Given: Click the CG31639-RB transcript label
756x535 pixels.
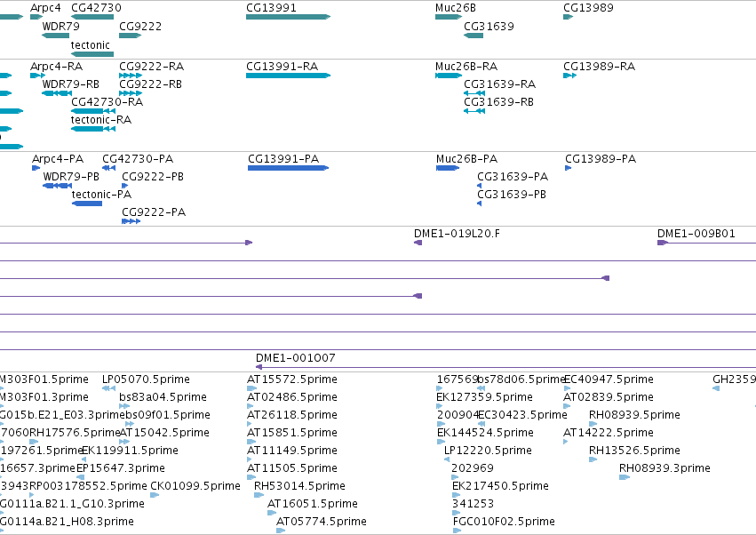Looking at the screenshot, I should [498, 102].
